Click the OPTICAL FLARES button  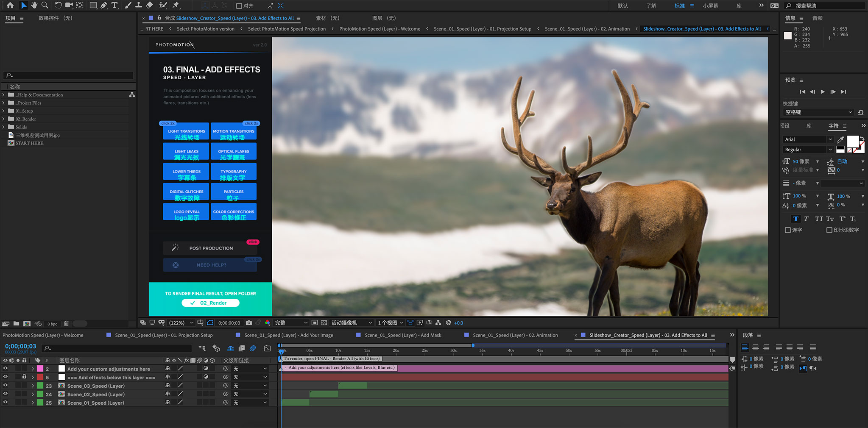234,151
